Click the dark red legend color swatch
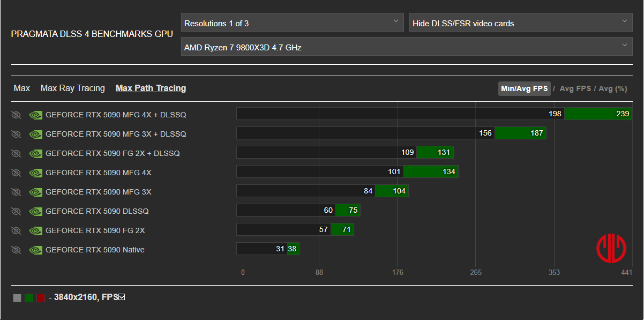This screenshot has width=644, height=321. click(41, 298)
